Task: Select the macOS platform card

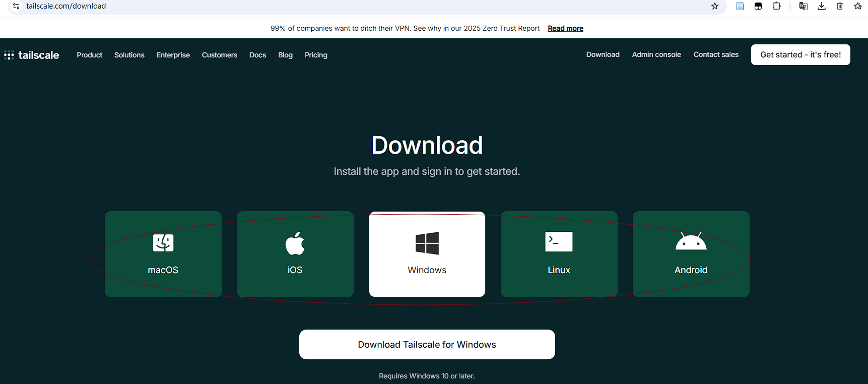Action: click(x=163, y=254)
